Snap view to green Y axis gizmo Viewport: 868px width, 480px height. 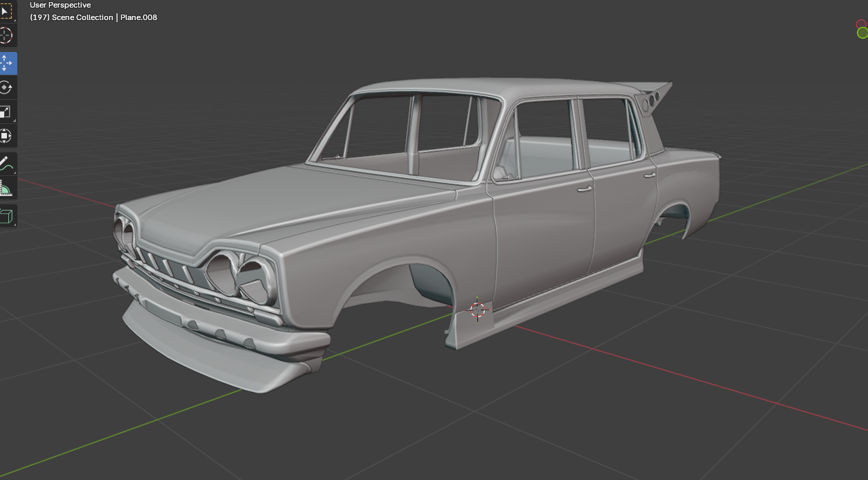[862, 33]
